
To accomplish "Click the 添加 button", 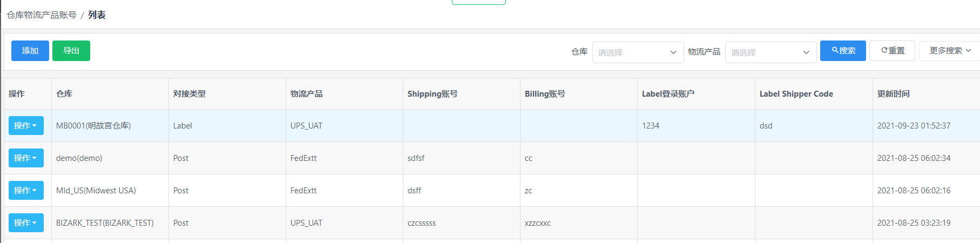I will [30, 51].
